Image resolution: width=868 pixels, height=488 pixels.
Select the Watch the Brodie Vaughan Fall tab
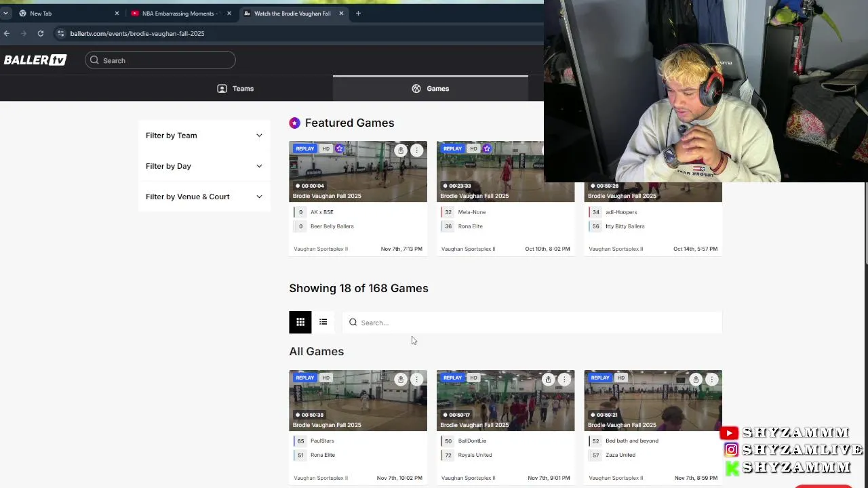(292, 13)
